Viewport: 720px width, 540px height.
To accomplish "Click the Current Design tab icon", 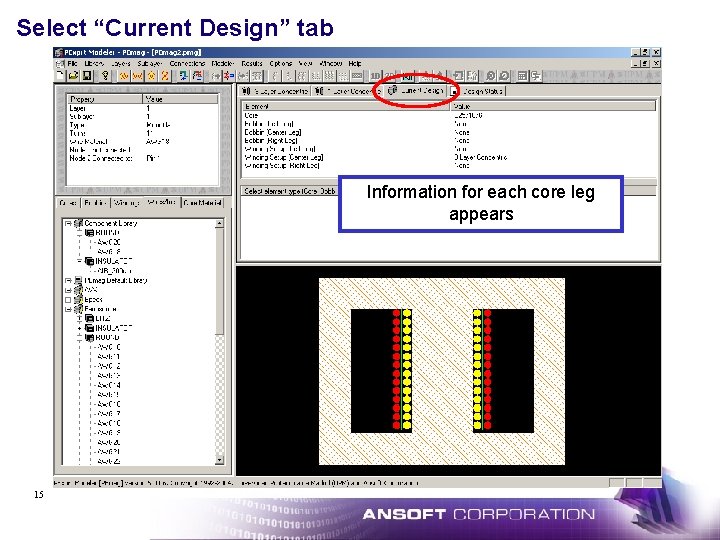I will click(x=392, y=90).
